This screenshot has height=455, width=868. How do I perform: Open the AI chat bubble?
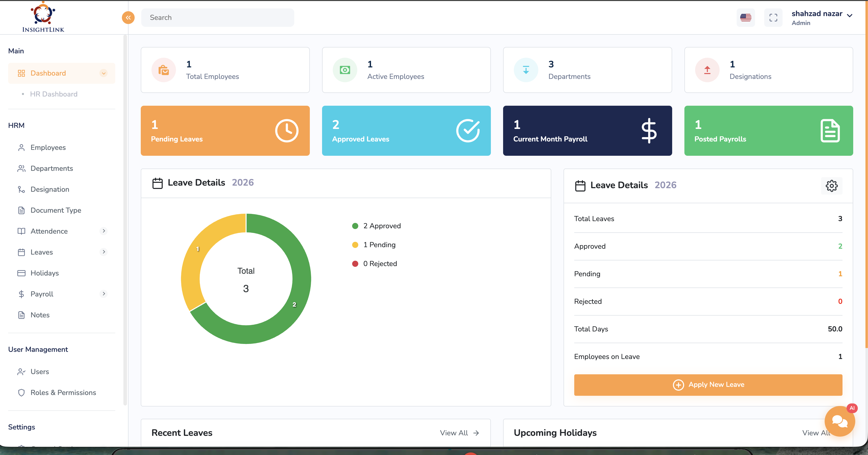839,421
